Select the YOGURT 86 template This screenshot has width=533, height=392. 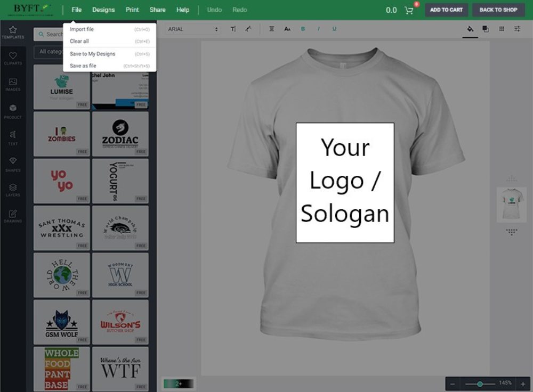120,181
